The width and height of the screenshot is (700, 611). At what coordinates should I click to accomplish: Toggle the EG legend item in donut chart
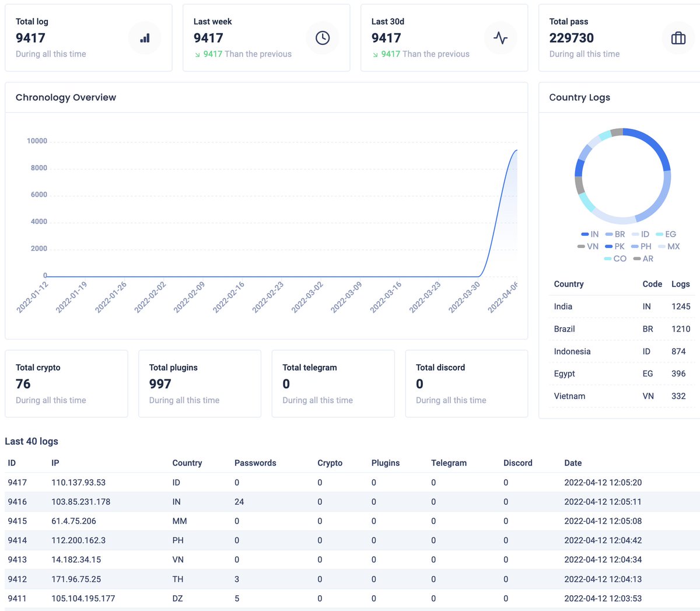pyautogui.click(x=666, y=234)
